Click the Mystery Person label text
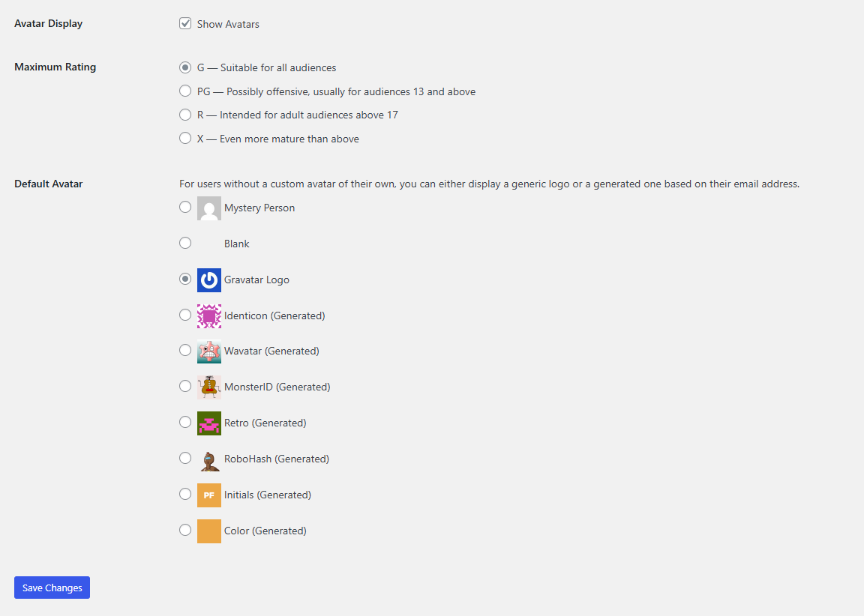The width and height of the screenshot is (864, 616). coord(259,208)
